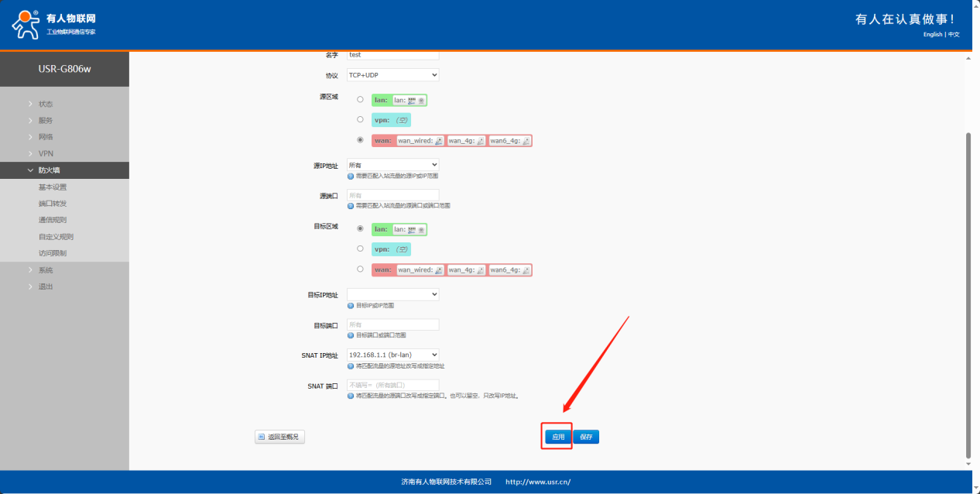This screenshot has height=494, width=980.
Task: Click lan bridge icon in source zone
Action: [x=412, y=100]
